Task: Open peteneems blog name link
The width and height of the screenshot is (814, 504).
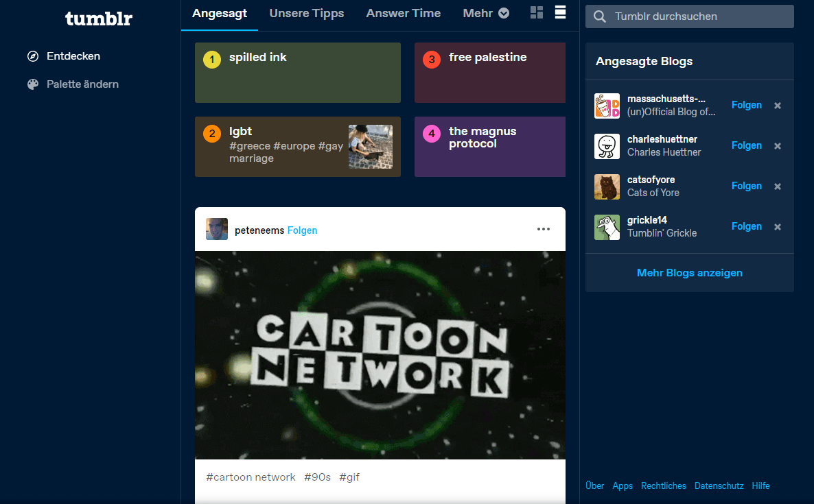Action: pyautogui.click(x=259, y=230)
